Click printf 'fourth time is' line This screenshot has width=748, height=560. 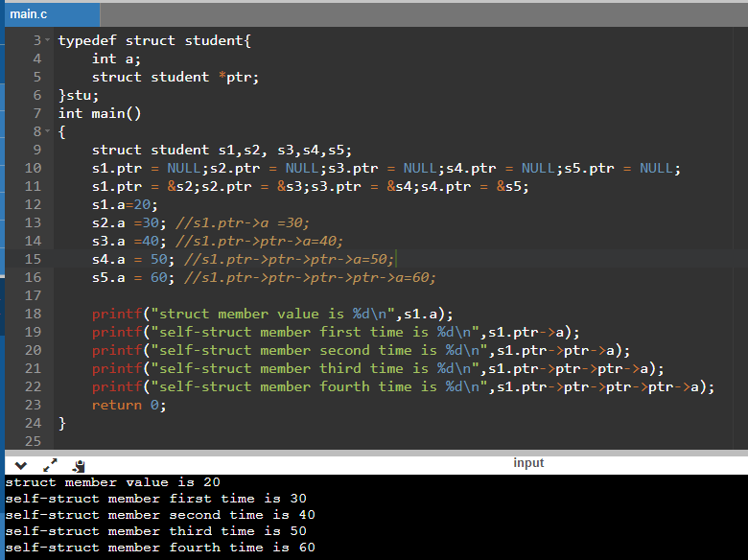(403, 386)
